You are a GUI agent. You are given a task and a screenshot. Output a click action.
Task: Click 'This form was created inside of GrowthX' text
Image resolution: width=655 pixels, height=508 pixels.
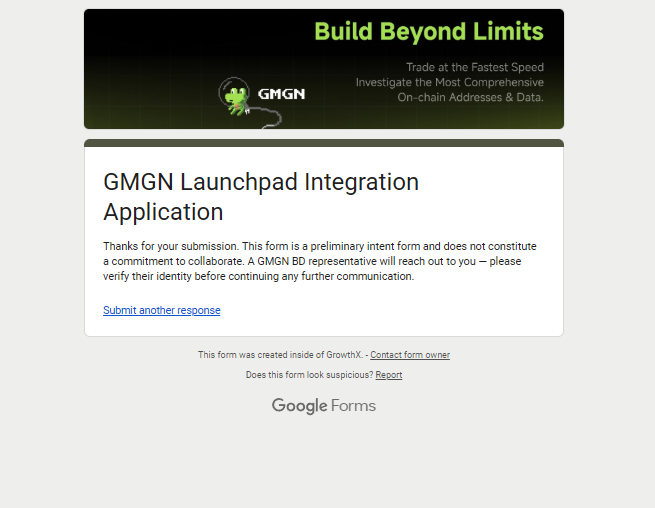point(280,355)
